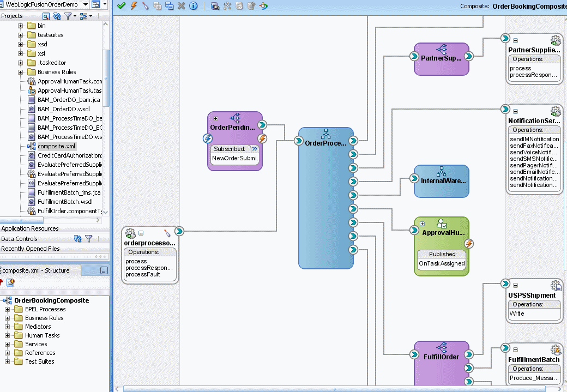This screenshot has width=567, height=392.
Task: Click the blue info icon in toolbar
Action: (192, 6)
